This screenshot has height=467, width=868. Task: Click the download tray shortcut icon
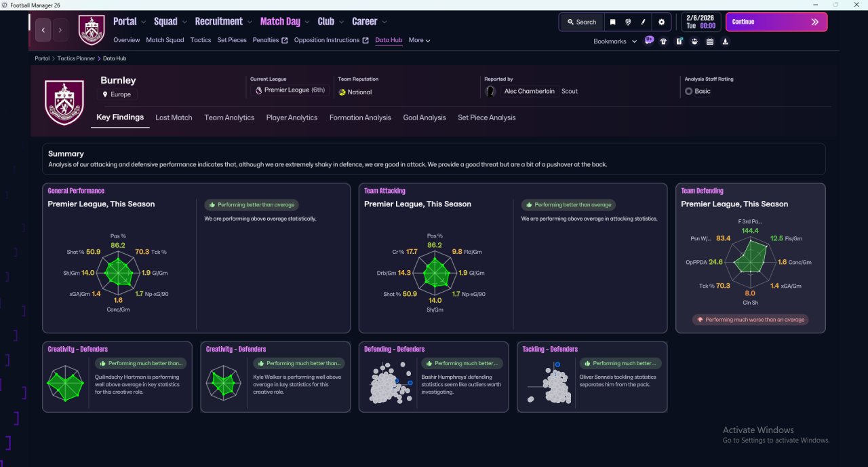pos(726,41)
